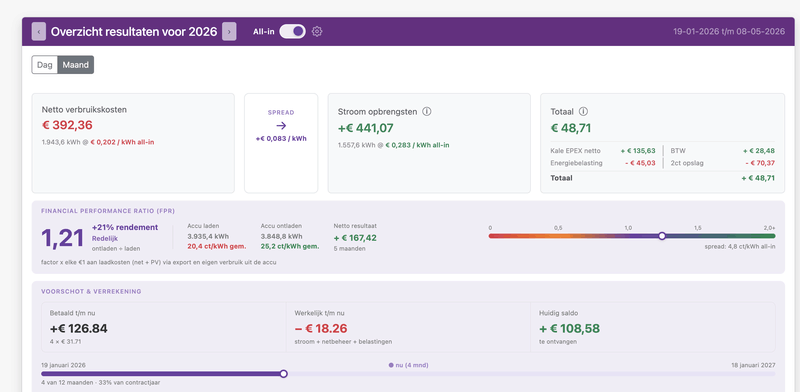Click the '1.943,6 kWh @ € 0,202' consumption line
The image size is (800, 392).
click(98, 142)
